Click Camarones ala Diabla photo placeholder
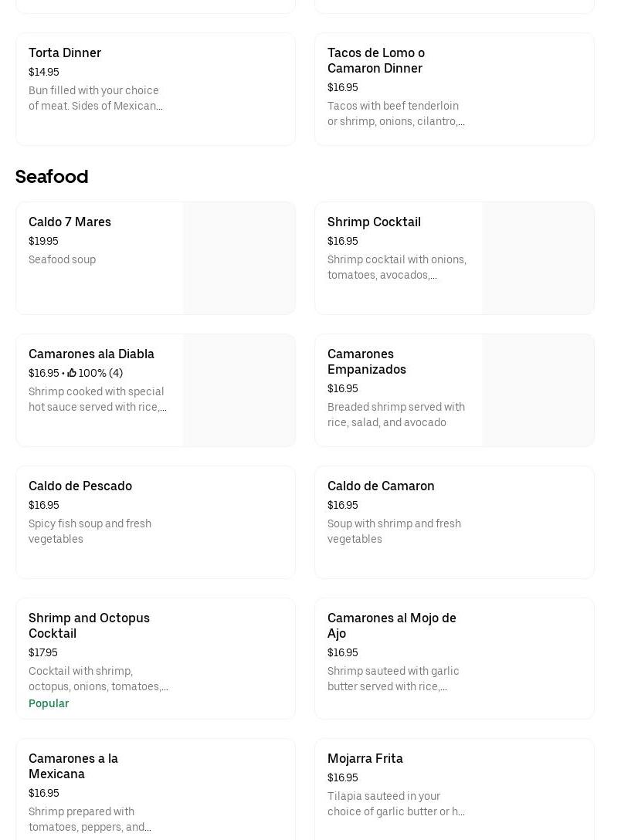The image size is (621, 840). point(239,391)
